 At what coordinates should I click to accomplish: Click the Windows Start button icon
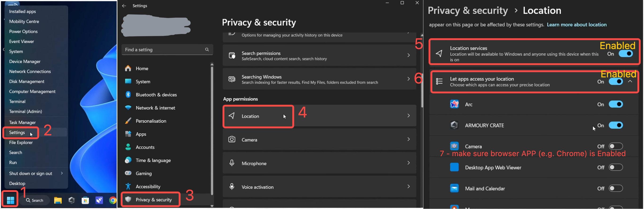(x=11, y=200)
